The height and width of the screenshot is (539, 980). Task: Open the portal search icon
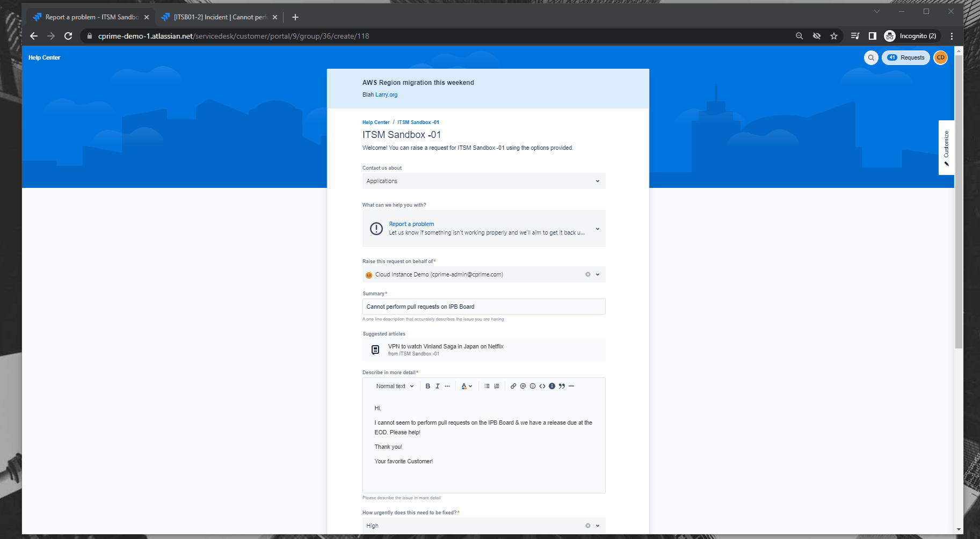click(x=871, y=57)
